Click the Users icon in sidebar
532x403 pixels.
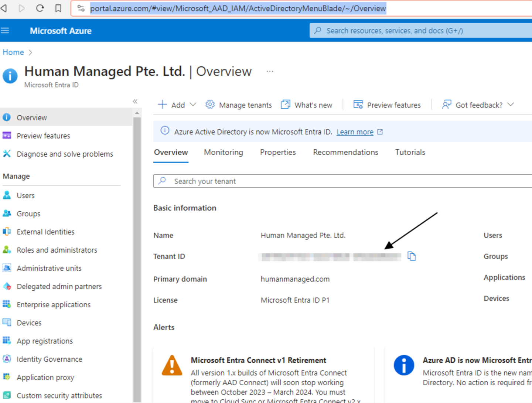point(7,195)
